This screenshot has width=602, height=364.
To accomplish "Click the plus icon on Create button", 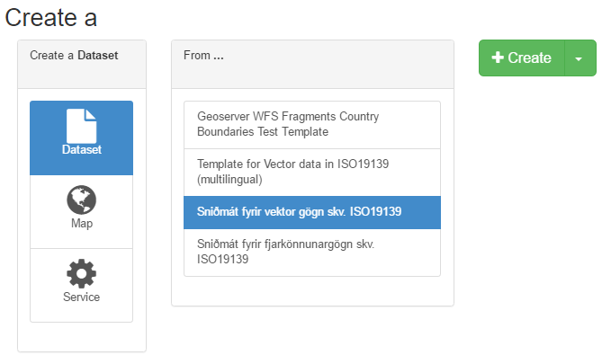I will click(498, 58).
